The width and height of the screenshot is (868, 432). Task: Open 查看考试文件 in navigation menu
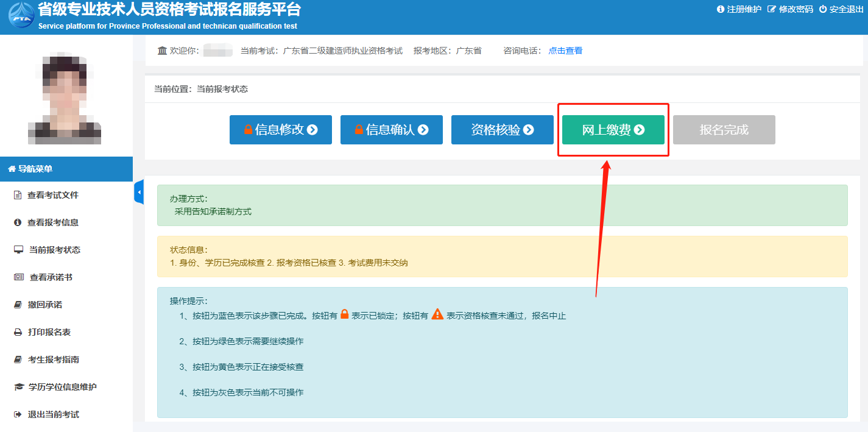coord(52,195)
